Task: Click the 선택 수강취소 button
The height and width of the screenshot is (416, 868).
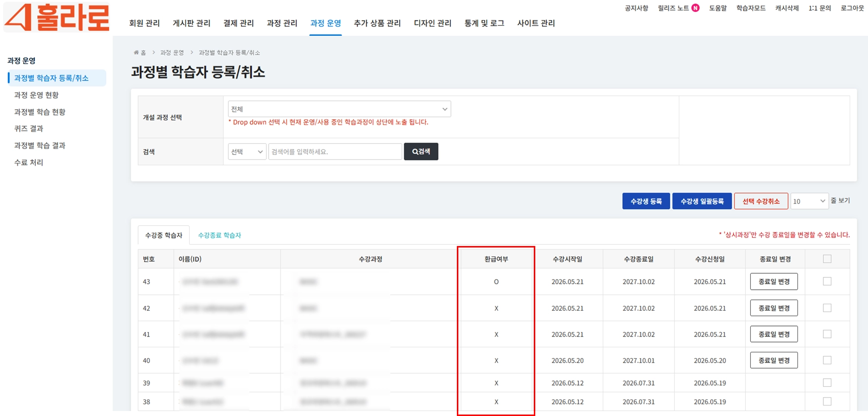Action: pos(761,201)
